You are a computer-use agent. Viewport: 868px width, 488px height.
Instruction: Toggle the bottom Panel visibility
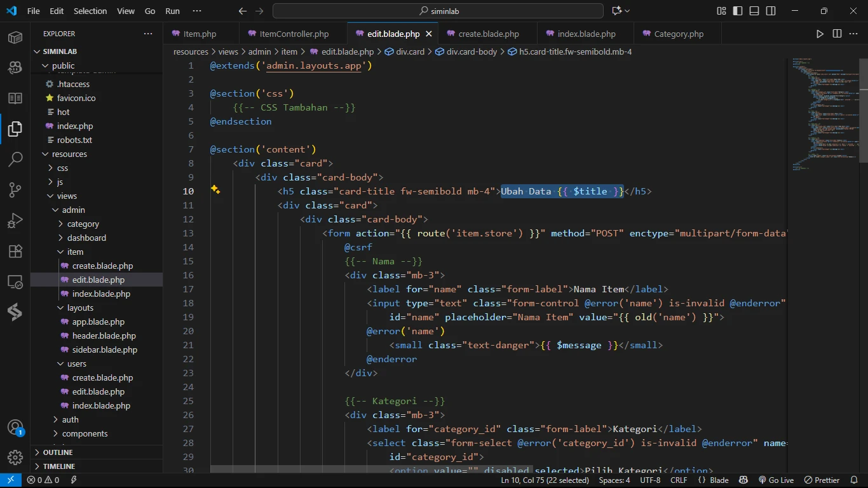pos(754,11)
